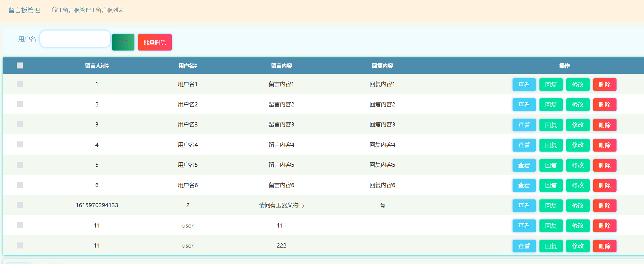The height and width of the screenshot is (264, 644).
Task: Focus the 用户名 search input field
Action: [75, 39]
